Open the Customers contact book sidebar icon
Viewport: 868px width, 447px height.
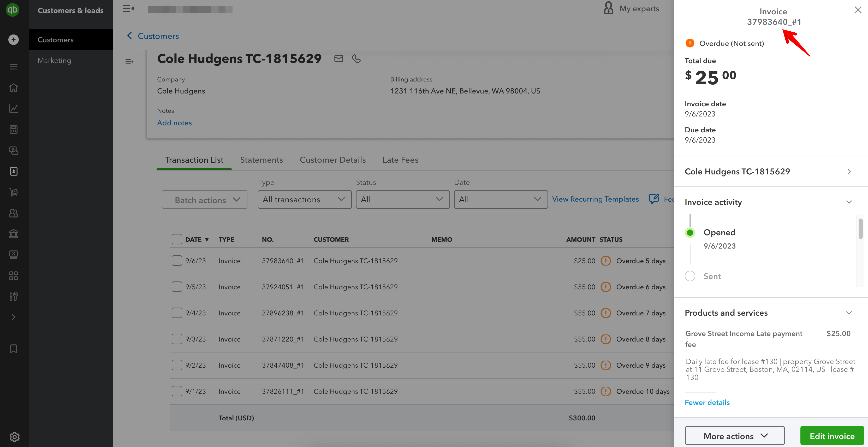14,171
